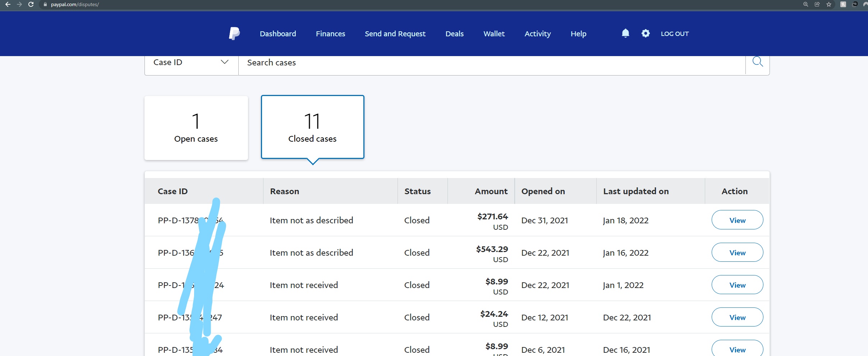This screenshot has height=356, width=868.
Task: Go to Send and Request
Action: tap(395, 34)
